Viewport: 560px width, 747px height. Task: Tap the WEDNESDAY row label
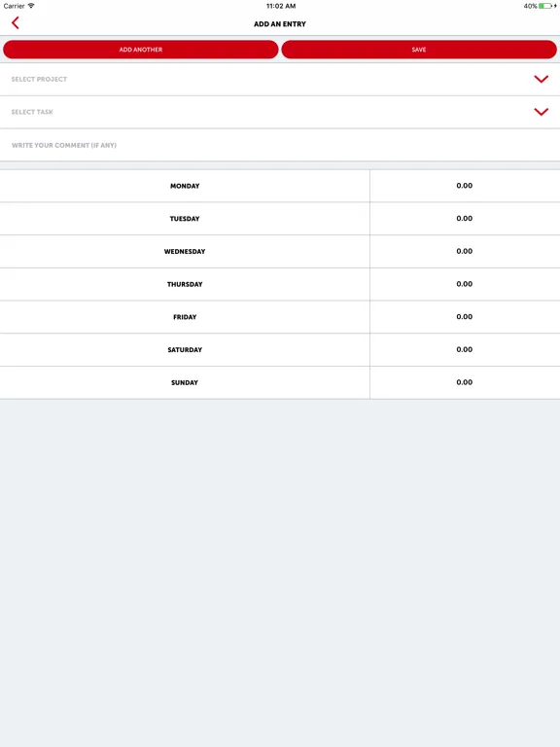(x=185, y=251)
